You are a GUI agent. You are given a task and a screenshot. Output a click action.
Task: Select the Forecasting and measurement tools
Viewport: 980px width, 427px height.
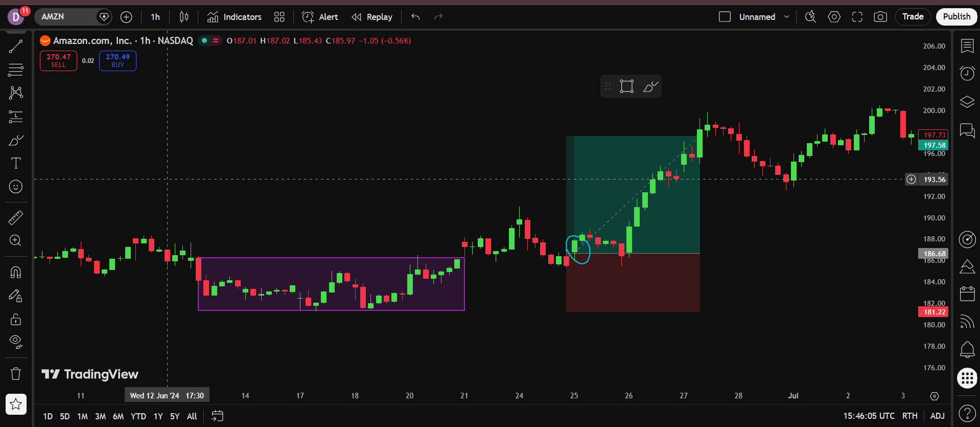[16, 117]
